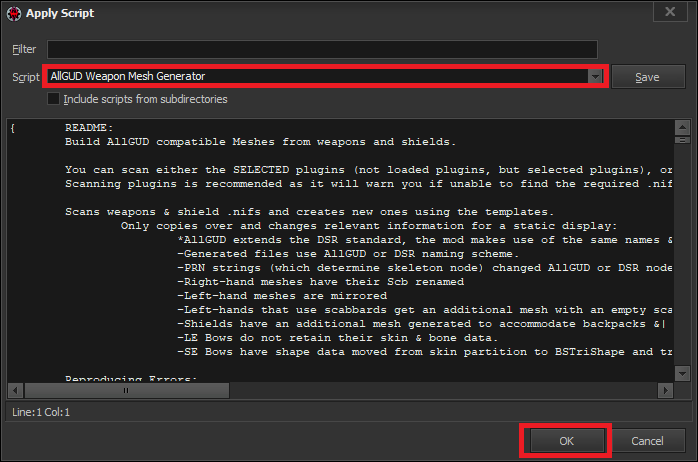
Task: Click the line starting 'Scans weapons & shield .nifs'
Action: [309, 212]
